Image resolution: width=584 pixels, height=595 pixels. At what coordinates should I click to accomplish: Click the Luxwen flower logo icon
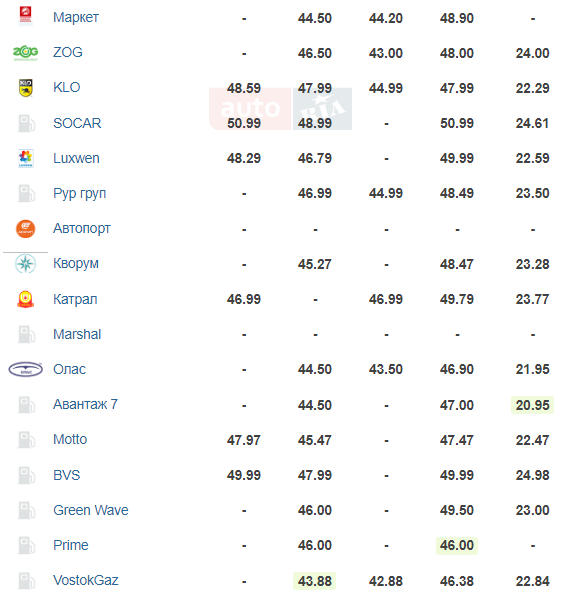pyautogui.click(x=25, y=158)
